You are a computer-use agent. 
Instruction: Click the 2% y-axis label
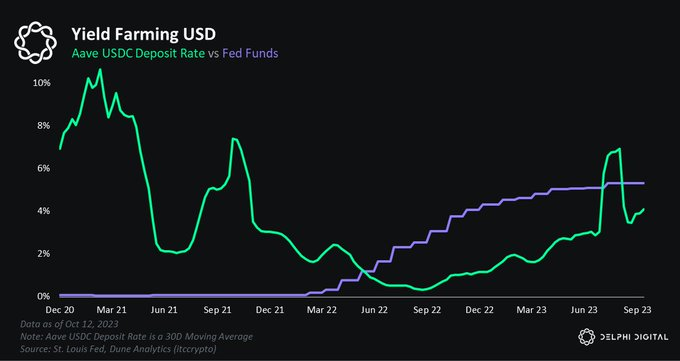(x=44, y=254)
